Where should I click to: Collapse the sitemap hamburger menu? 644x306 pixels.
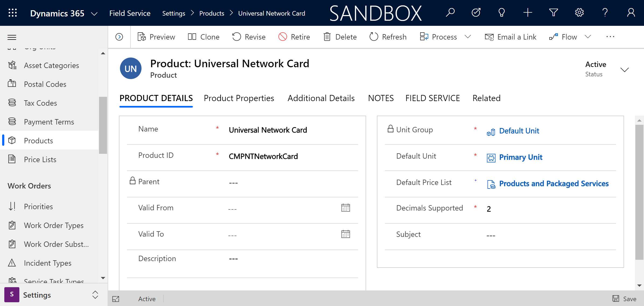[12, 37]
